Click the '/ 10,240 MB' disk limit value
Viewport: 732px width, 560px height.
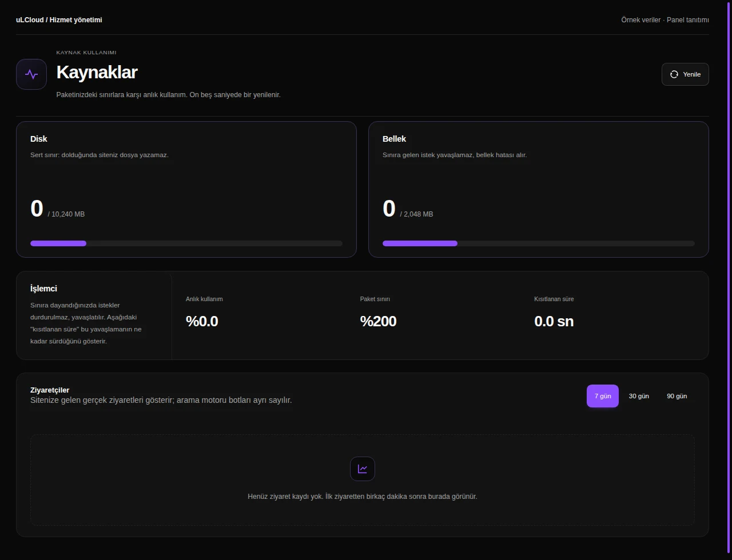point(66,214)
